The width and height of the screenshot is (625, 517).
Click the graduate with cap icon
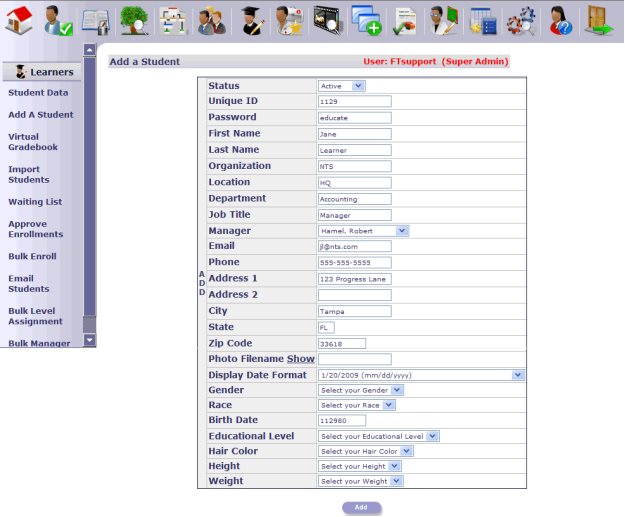click(x=250, y=20)
